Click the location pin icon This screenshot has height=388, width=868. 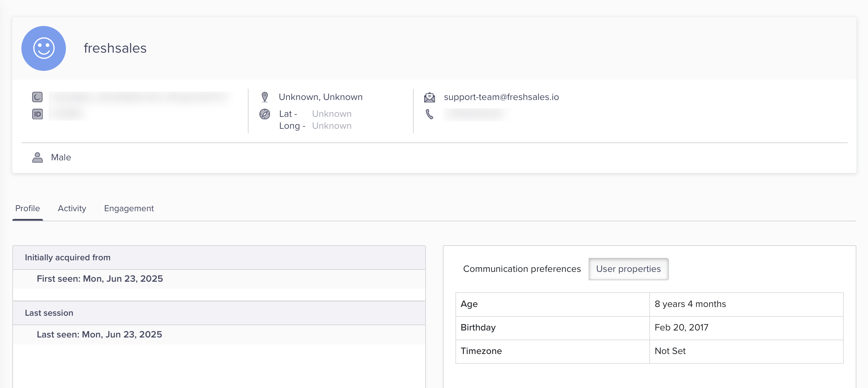[x=265, y=97]
